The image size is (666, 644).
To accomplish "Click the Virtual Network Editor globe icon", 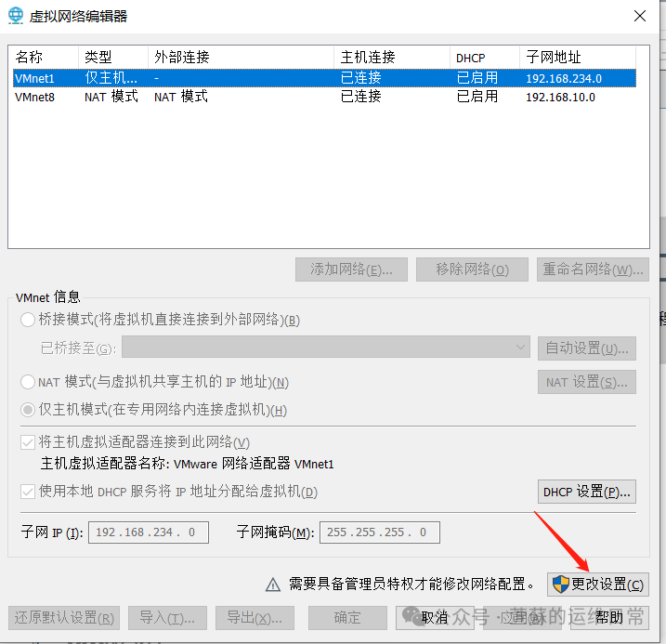I will click(x=16, y=16).
